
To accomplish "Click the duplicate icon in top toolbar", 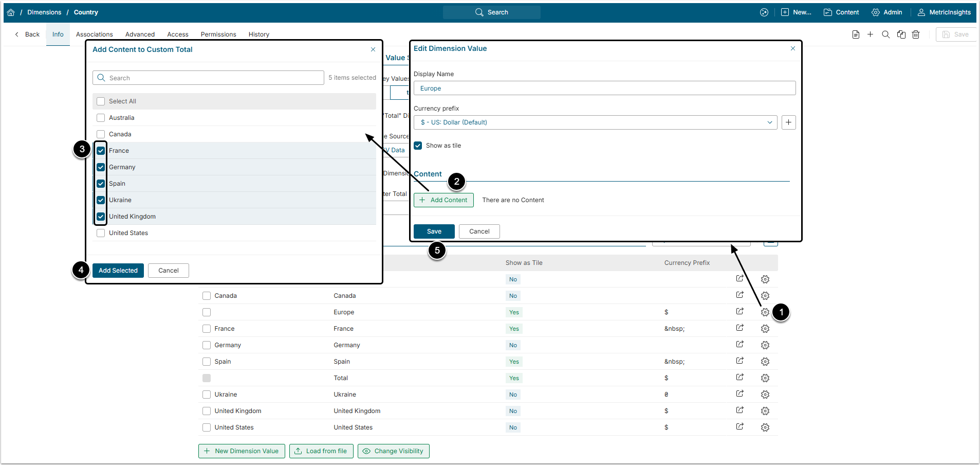I will (901, 34).
